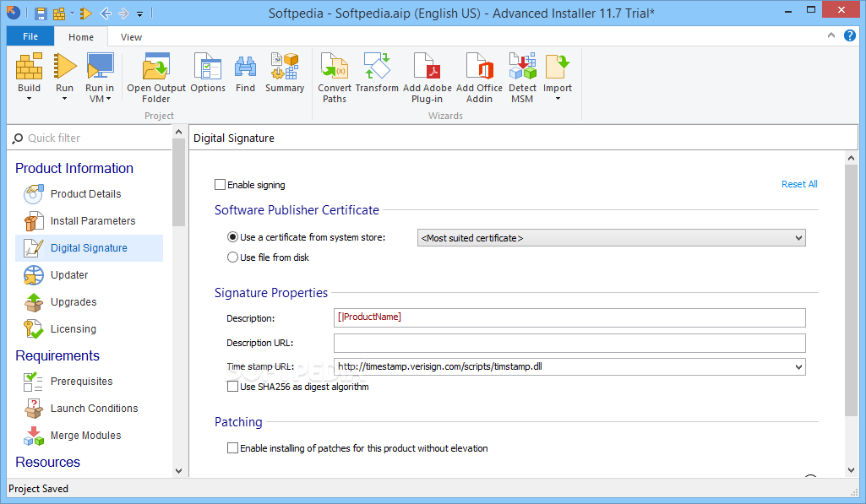
Task: Click the Run in VM icon
Action: click(100, 66)
